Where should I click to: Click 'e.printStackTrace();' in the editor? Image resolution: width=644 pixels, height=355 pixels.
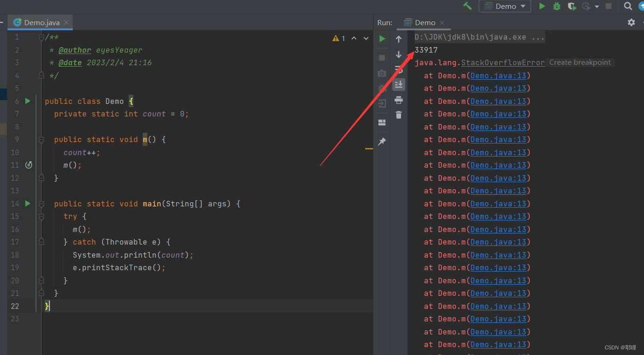pos(119,267)
